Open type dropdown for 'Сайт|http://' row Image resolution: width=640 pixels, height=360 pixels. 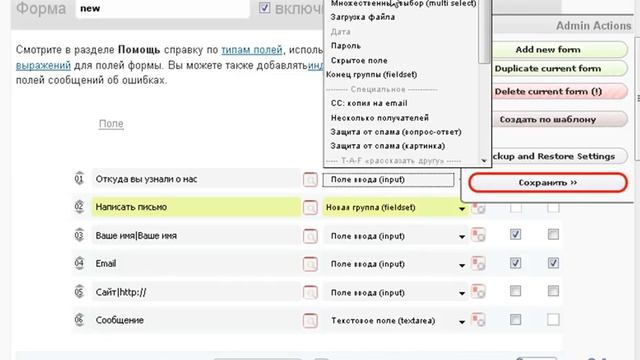[x=395, y=293]
